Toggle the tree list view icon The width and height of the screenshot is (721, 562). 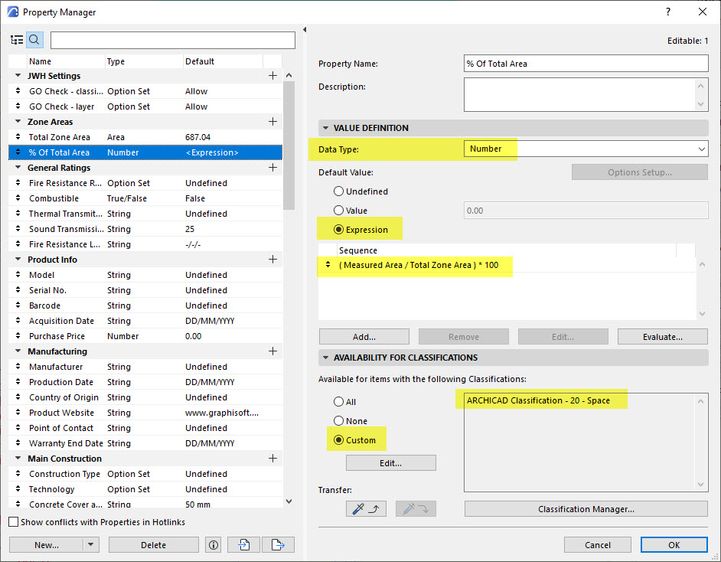click(x=17, y=40)
